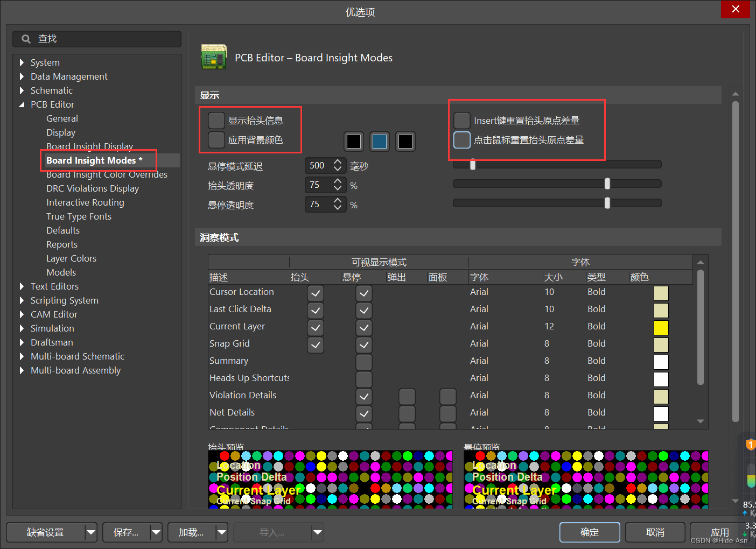Click main panel scrollbar up arrow
This screenshot has height=549, width=756.
tap(736, 94)
